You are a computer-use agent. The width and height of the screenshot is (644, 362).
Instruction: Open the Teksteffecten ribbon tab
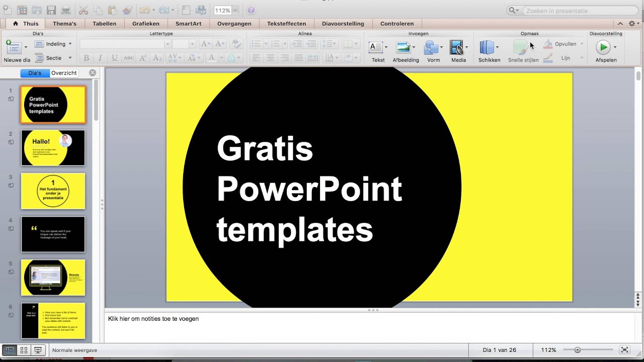coord(287,24)
